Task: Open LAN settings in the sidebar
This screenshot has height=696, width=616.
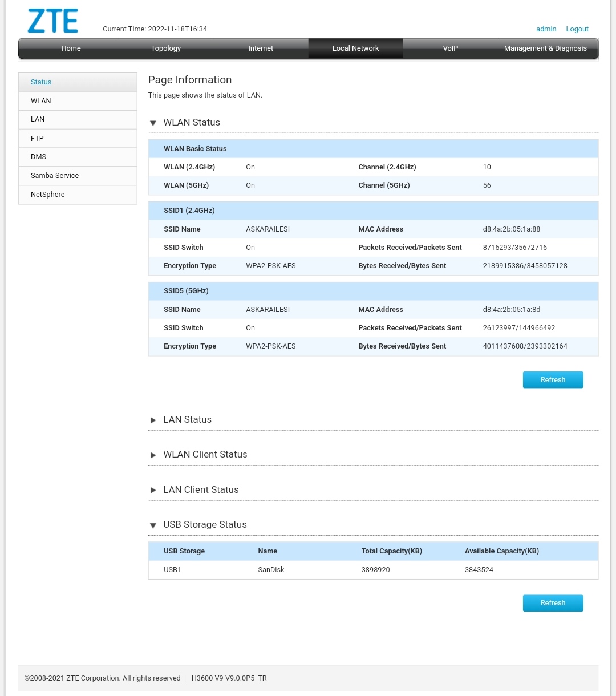Action: 78,119
